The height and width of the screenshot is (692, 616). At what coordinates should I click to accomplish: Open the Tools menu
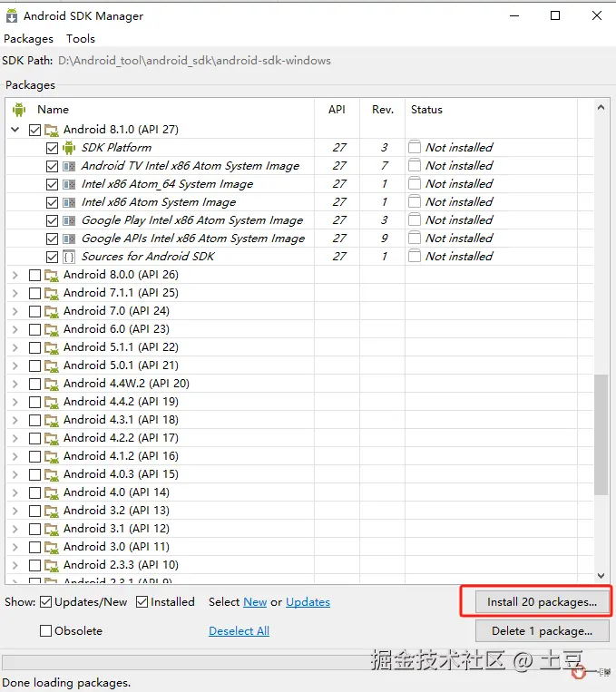[81, 39]
